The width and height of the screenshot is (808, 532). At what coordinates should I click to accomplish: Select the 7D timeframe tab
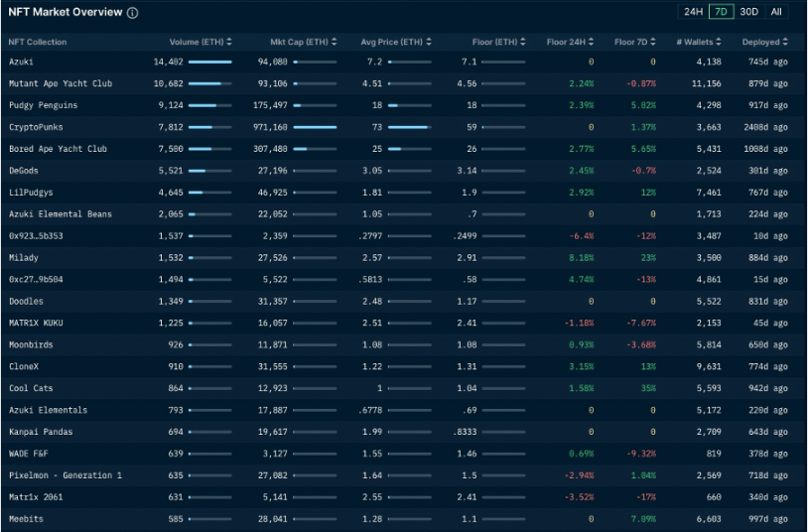coord(721,11)
